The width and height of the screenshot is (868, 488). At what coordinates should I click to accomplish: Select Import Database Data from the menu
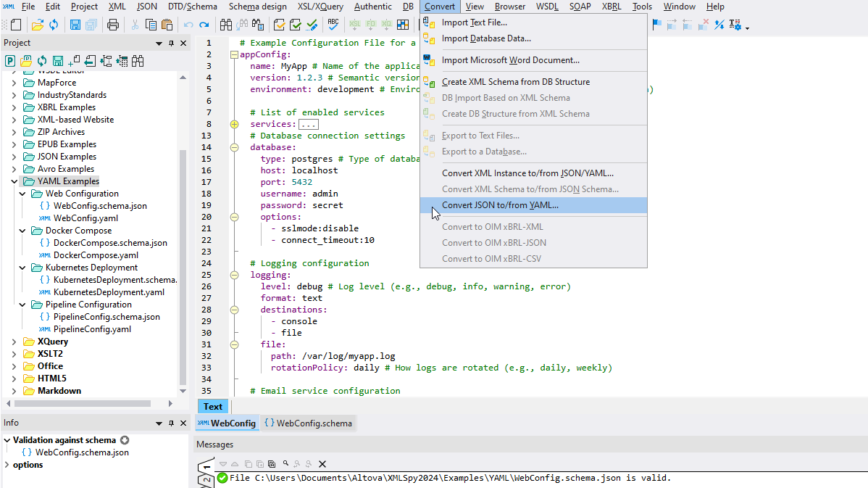click(x=484, y=38)
